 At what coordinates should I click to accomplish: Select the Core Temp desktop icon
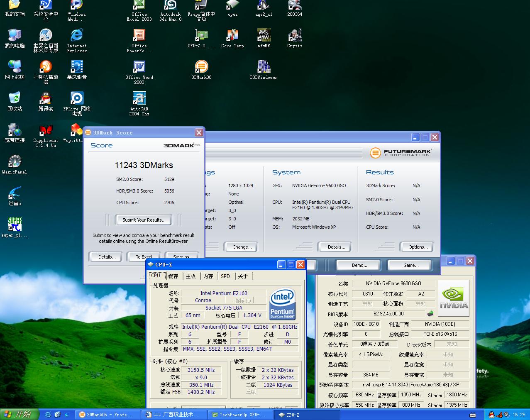click(x=232, y=39)
